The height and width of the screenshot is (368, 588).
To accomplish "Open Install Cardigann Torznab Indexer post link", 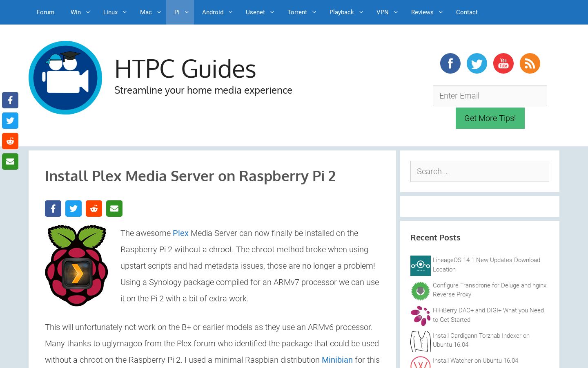I will (481, 340).
